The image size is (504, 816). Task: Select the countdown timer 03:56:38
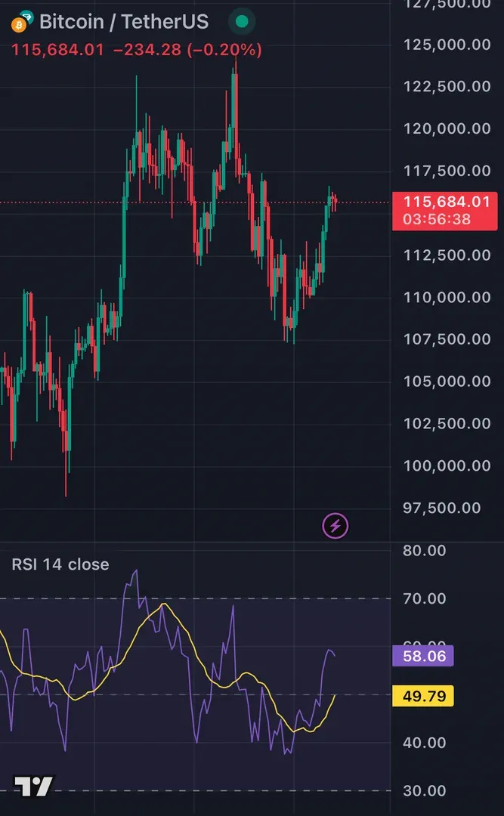[437, 219]
